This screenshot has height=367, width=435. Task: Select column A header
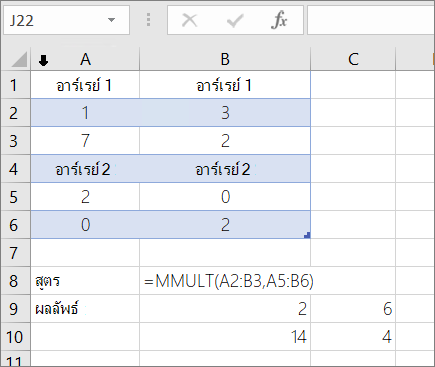click(85, 59)
